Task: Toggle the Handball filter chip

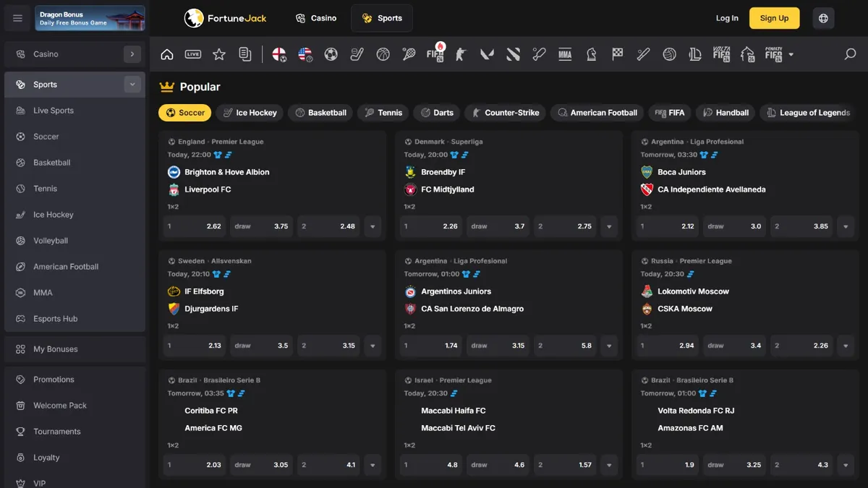Action: click(x=725, y=112)
